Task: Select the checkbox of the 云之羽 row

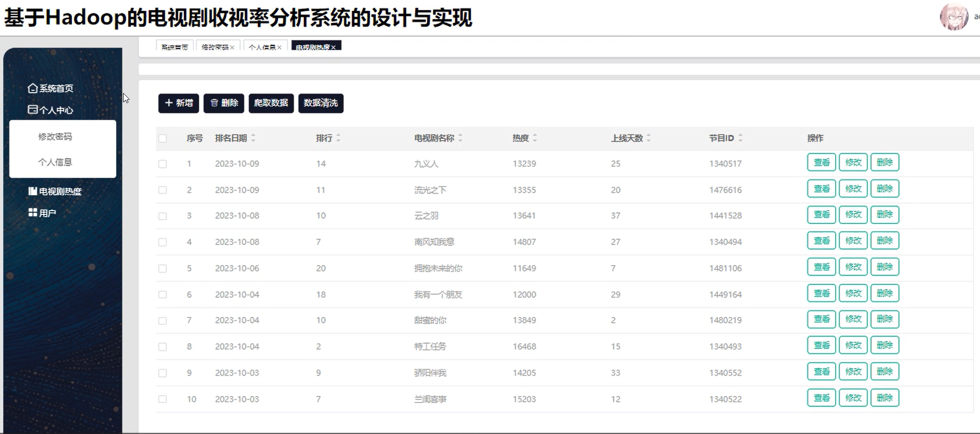Action: click(x=163, y=216)
